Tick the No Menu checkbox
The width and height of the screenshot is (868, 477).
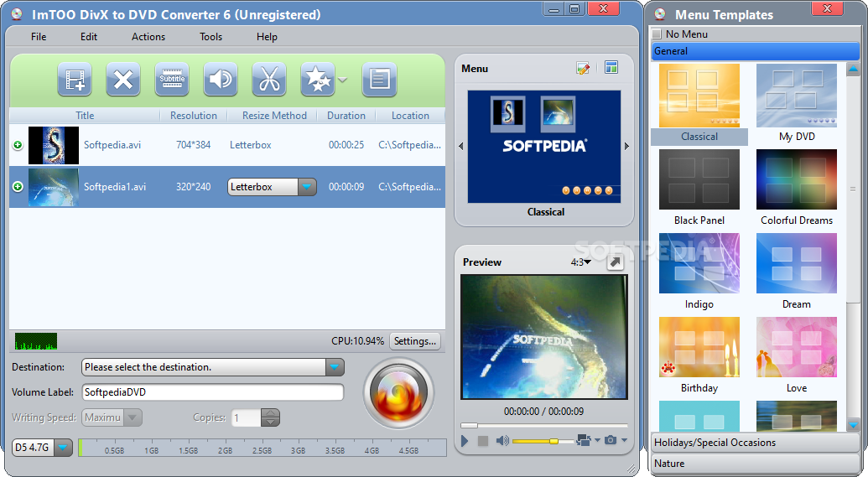(x=657, y=34)
